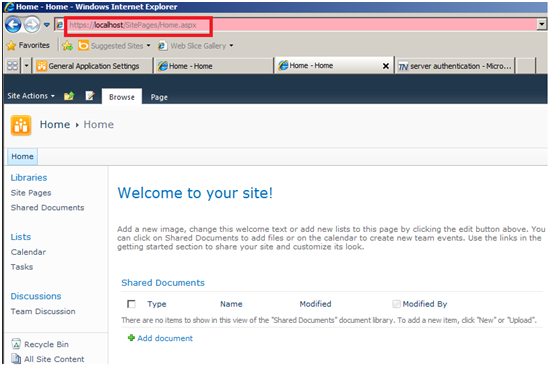
Task: Open Calendar list link
Action: click(x=28, y=252)
